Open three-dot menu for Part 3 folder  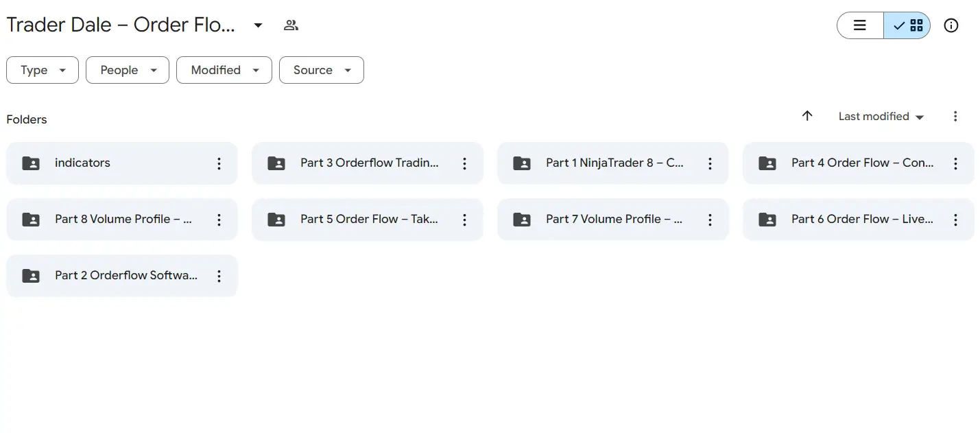tap(464, 163)
